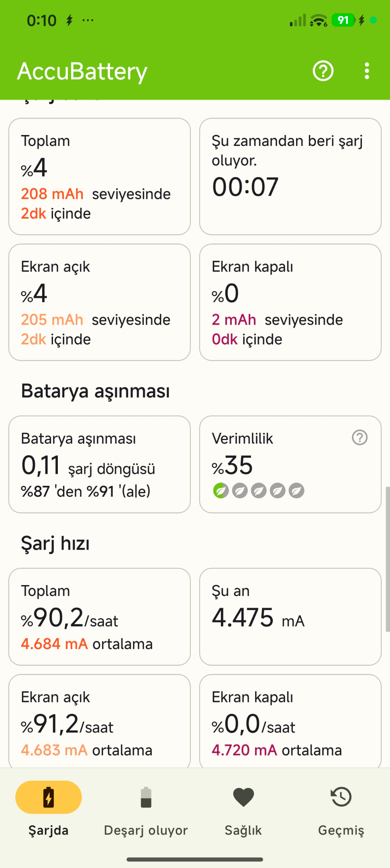Tap the Wi-Fi status bar icon
390x868 pixels.
tap(319, 20)
